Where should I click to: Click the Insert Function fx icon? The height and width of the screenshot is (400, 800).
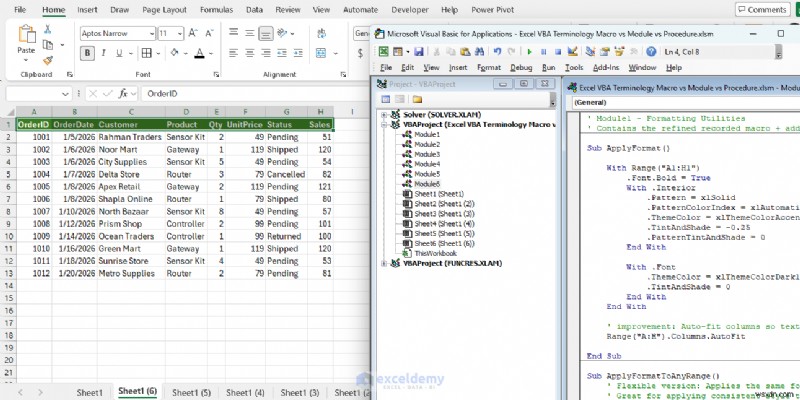123,94
